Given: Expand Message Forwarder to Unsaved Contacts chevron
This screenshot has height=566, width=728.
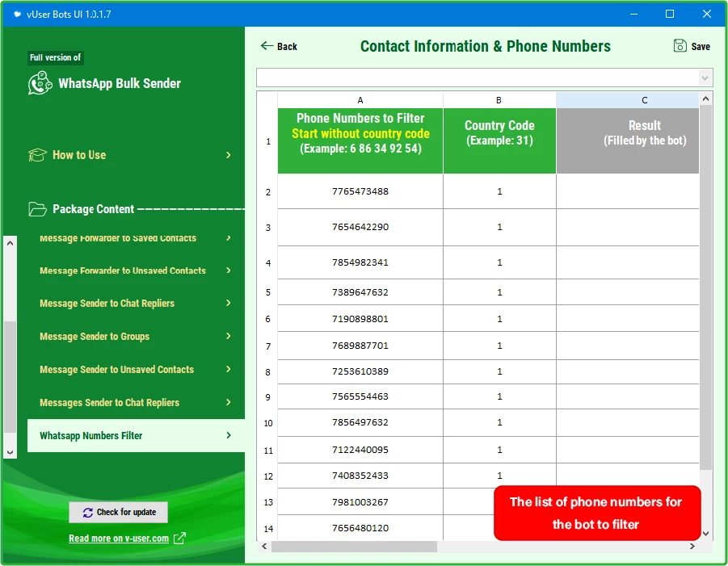Looking at the screenshot, I should pos(229,270).
